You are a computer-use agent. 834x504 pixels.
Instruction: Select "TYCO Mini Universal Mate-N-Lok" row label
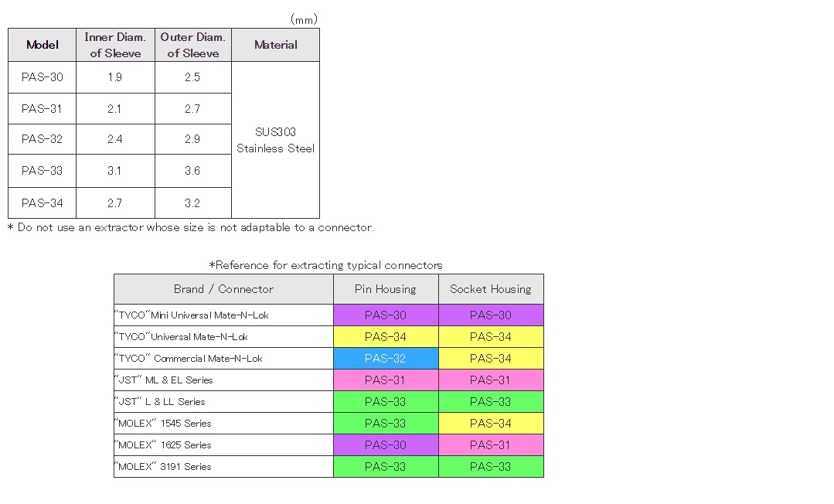point(223,315)
